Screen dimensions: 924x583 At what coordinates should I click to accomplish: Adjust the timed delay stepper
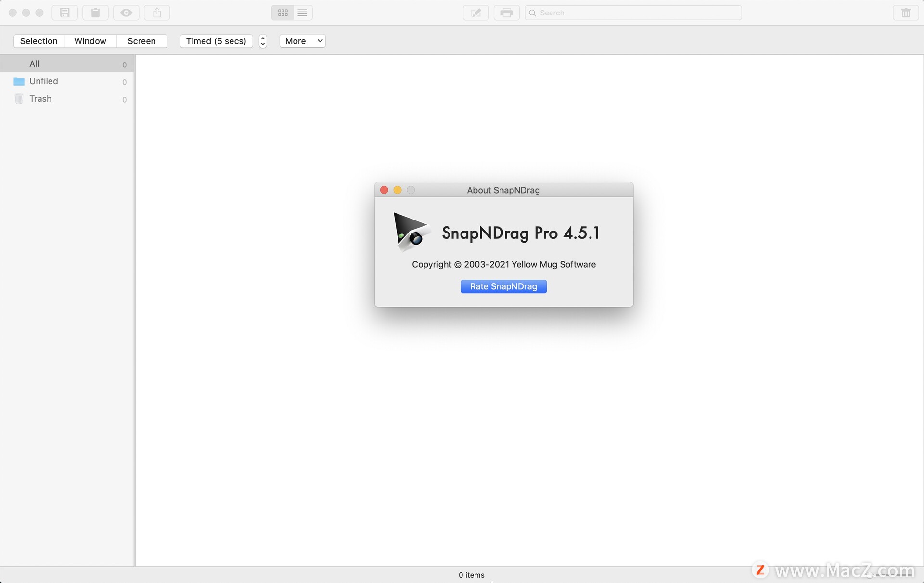(x=263, y=41)
